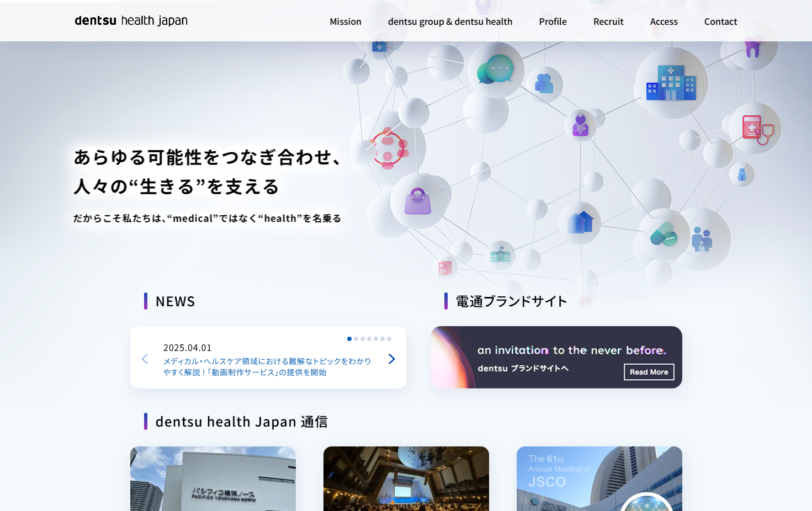Click the medicalではなくhealth tagline text
The height and width of the screenshot is (511, 812).
(207, 219)
